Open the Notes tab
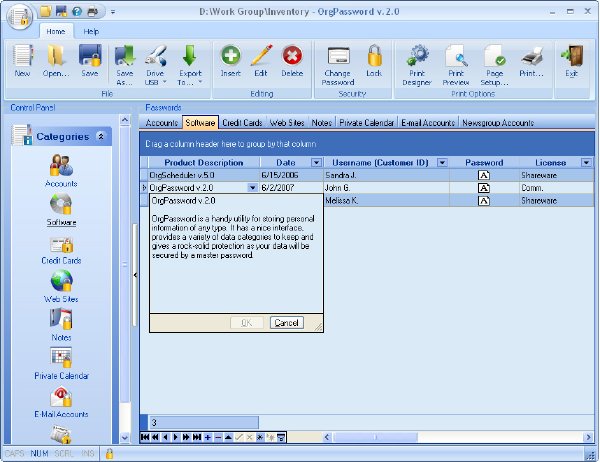The height and width of the screenshot is (462, 600). [x=321, y=123]
